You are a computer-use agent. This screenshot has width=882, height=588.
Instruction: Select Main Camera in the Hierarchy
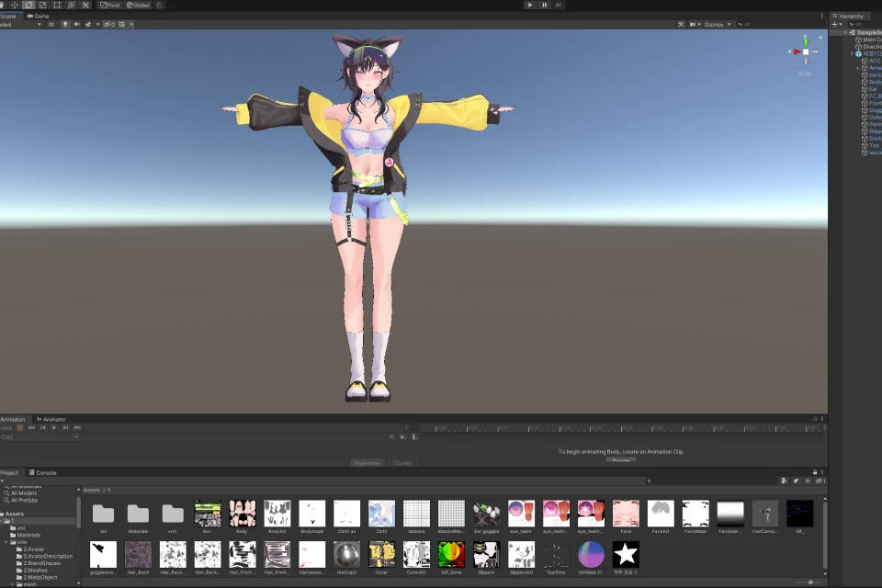870,40
